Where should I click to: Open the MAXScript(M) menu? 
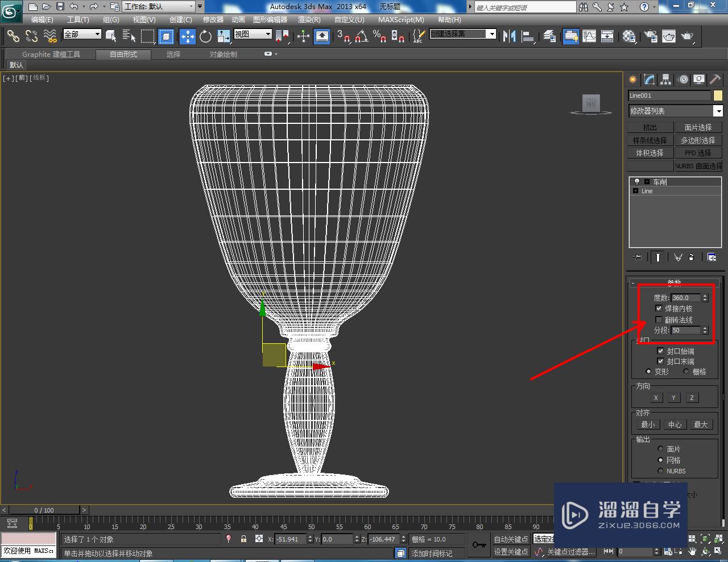401,20
